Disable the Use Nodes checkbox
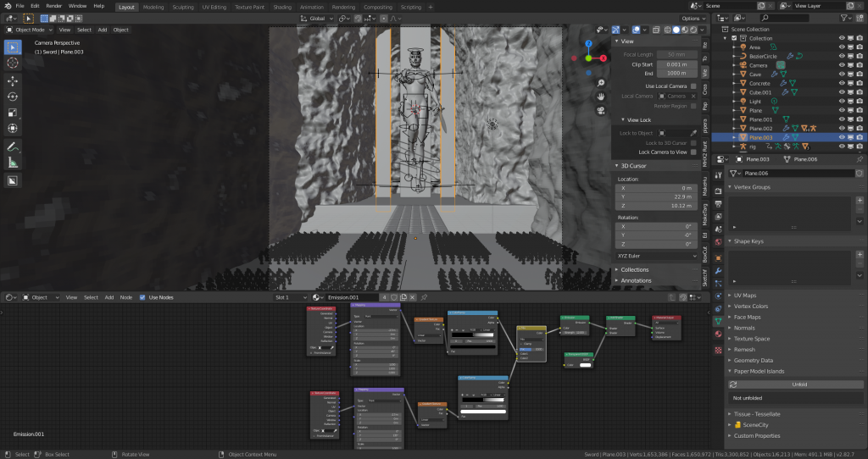The height and width of the screenshot is (459, 868). tap(142, 297)
